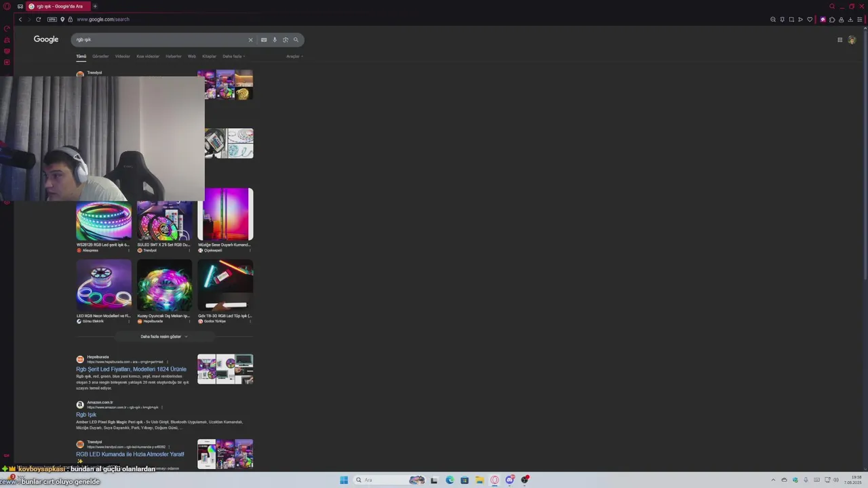Viewport: 868px width, 488px height.
Task: Switch to the Web results tab
Action: pos(192,56)
